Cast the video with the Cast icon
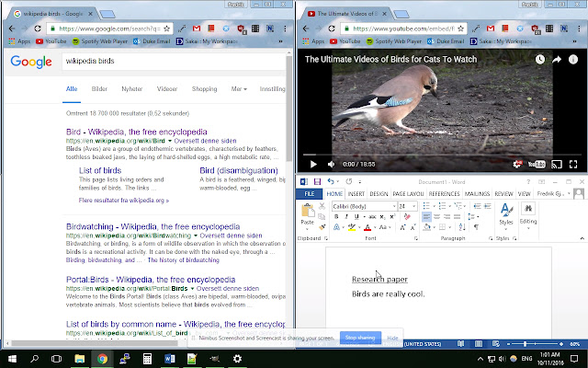588x368 pixels. 555,164
